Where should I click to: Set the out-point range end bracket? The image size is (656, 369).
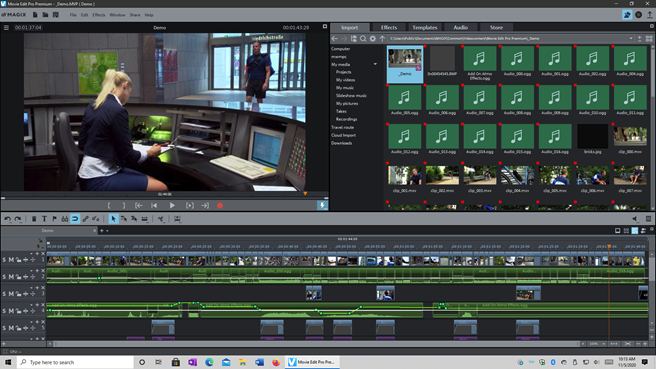point(123,205)
